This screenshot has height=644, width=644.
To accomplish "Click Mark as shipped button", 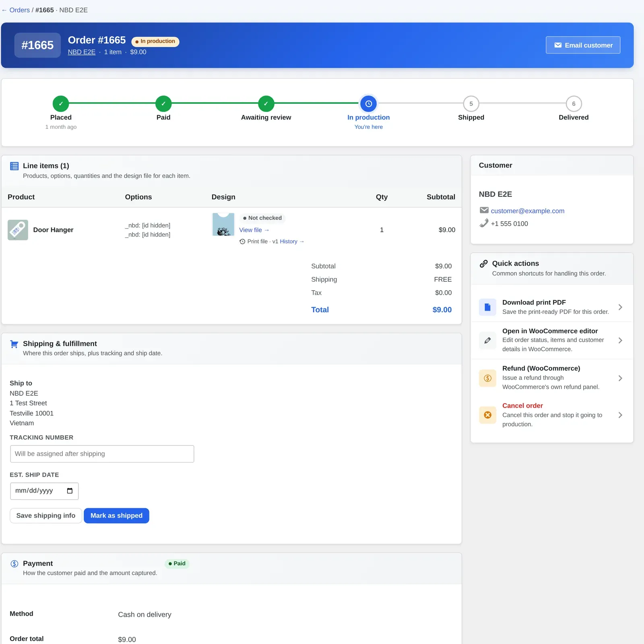I will pos(116,516).
